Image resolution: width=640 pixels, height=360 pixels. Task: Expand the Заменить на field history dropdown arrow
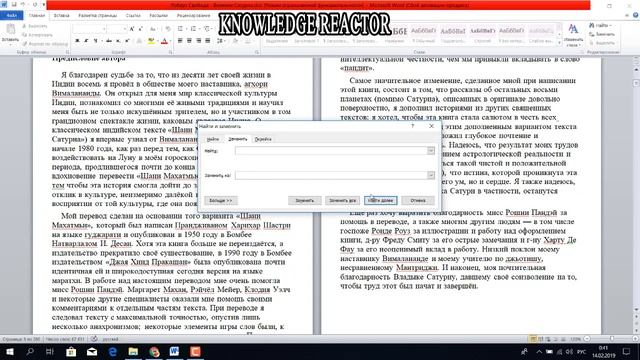pos(431,175)
